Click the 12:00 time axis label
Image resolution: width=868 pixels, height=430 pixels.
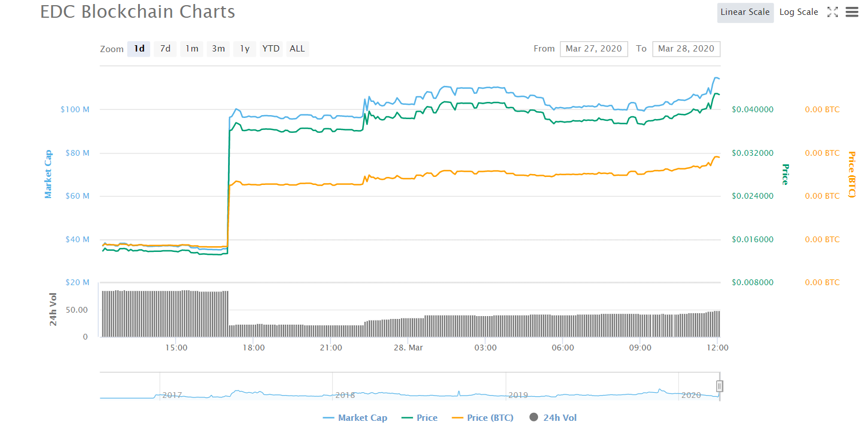pos(718,348)
